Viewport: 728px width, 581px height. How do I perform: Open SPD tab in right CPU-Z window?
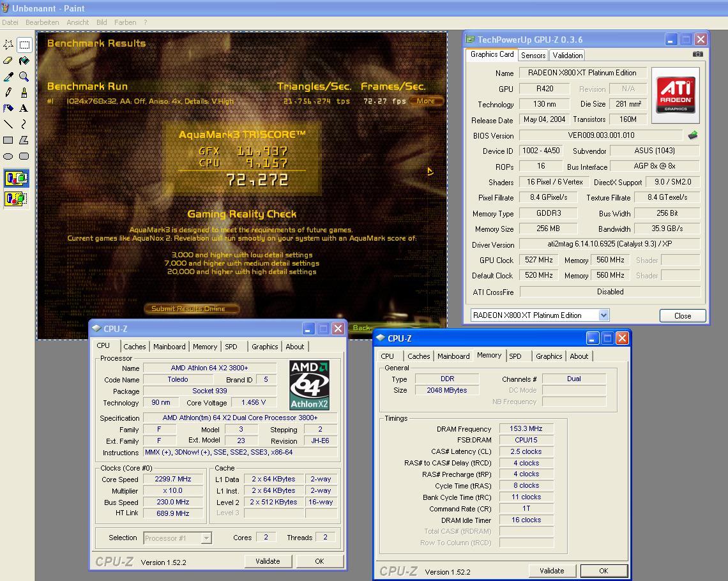(x=515, y=356)
